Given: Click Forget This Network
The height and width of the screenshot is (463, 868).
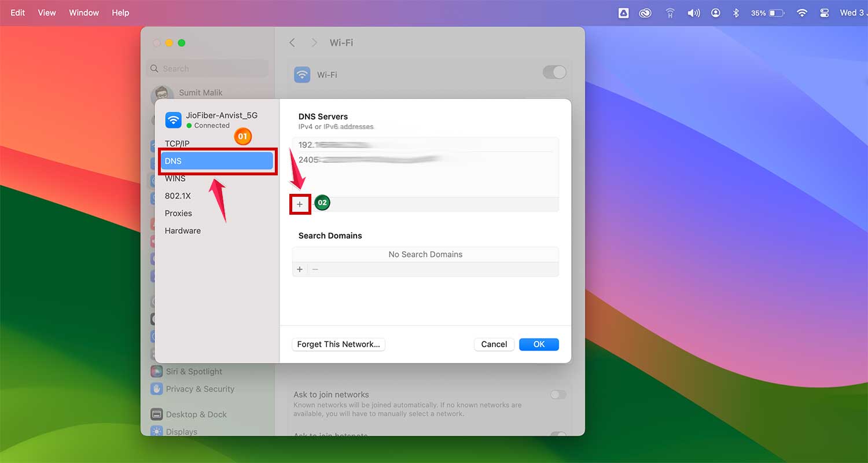Looking at the screenshot, I should coord(338,344).
